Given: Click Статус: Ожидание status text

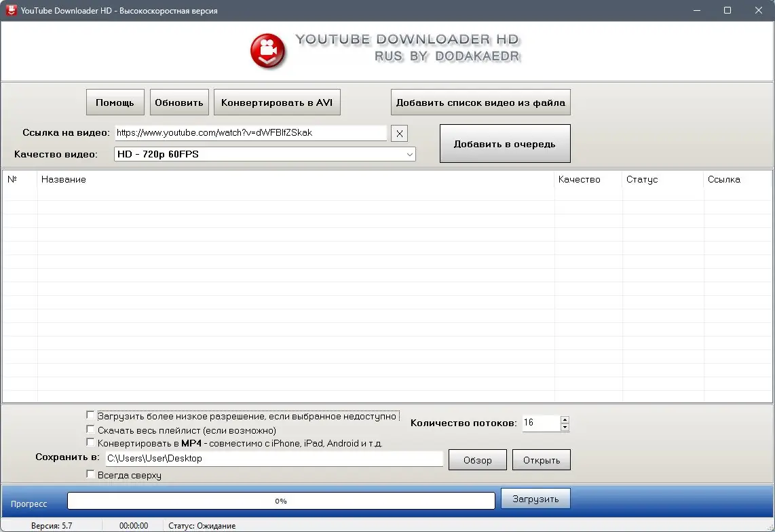Looking at the screenshot, I should pos(202,526).
